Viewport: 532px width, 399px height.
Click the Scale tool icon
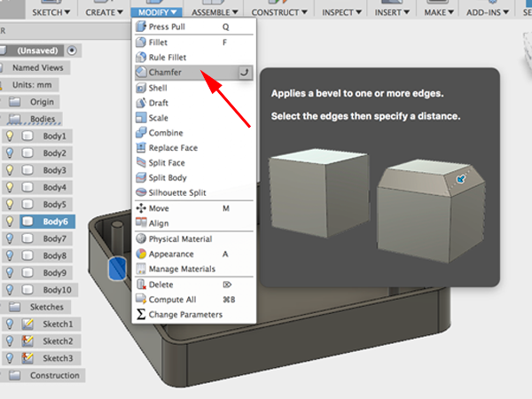(x=141, y=118)
